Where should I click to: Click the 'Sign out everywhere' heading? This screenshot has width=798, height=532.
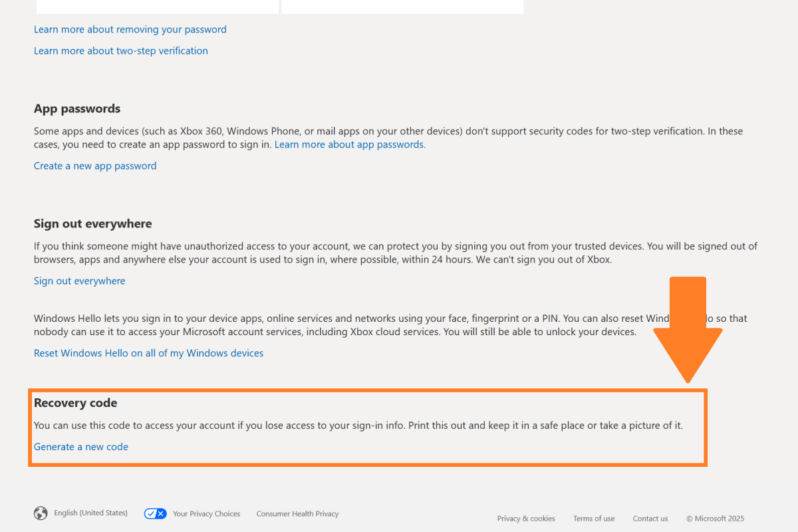(93, 223)
